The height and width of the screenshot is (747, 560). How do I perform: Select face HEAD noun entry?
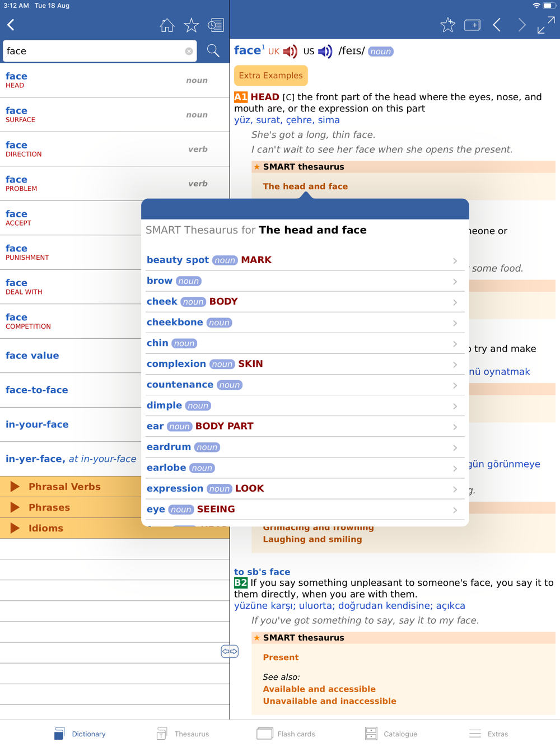[115, 81]
